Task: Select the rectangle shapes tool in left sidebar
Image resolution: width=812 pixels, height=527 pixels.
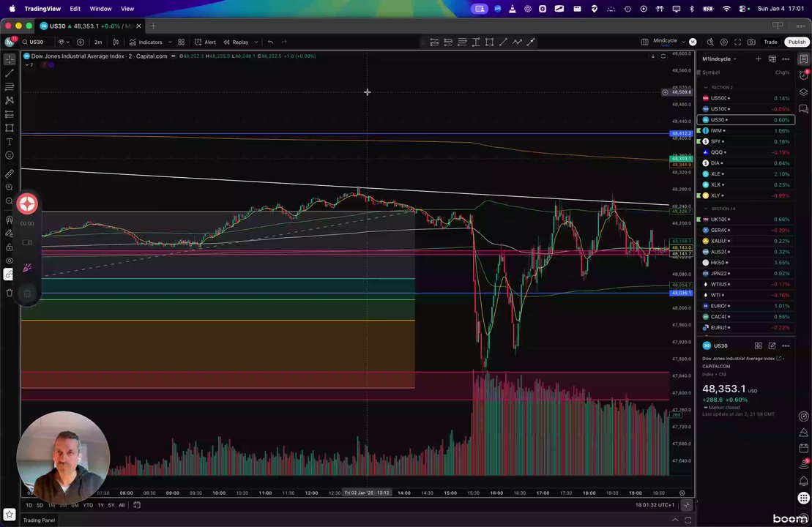Action: point(10,128)
